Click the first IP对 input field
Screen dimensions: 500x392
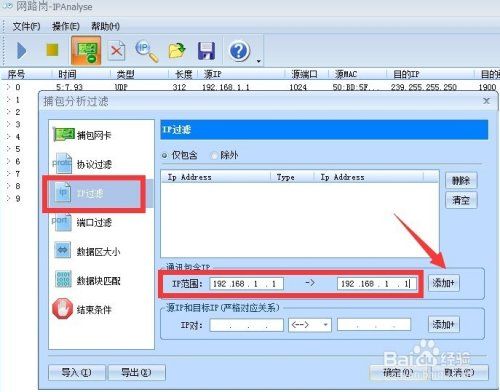[x=246, y=325]
